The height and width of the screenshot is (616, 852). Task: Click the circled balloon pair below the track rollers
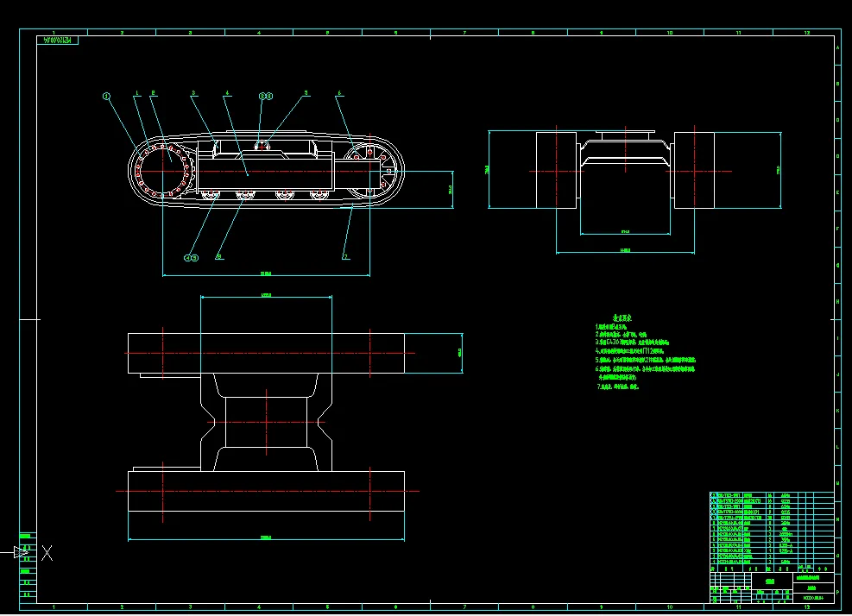pyautogui.click(x=192, y=258)
